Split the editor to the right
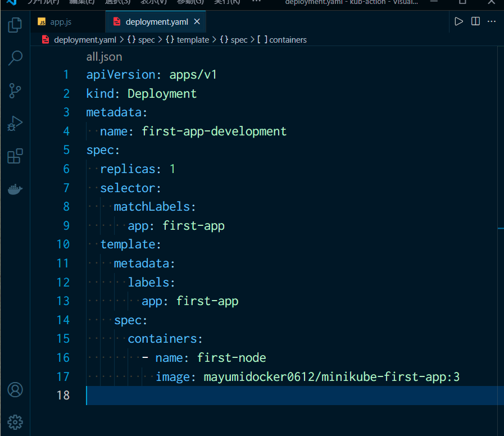Screen dimensions: 504x436 (475, 21)
